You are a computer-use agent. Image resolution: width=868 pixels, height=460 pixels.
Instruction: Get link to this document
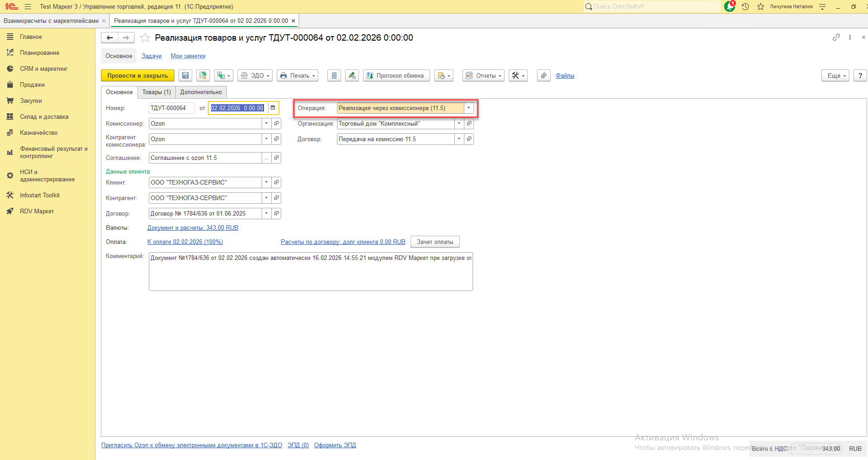[836, 37]
